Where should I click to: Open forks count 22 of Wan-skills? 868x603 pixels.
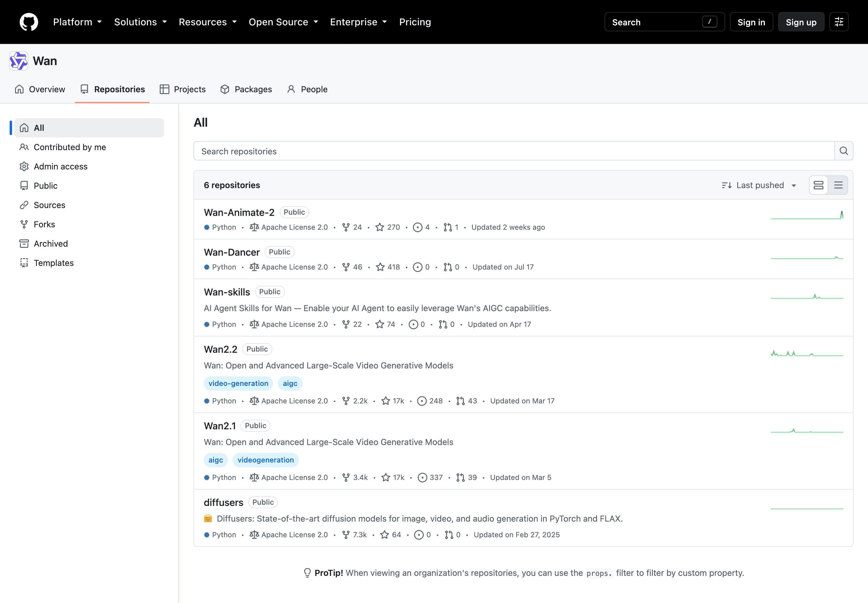click(x=352, y=324)
